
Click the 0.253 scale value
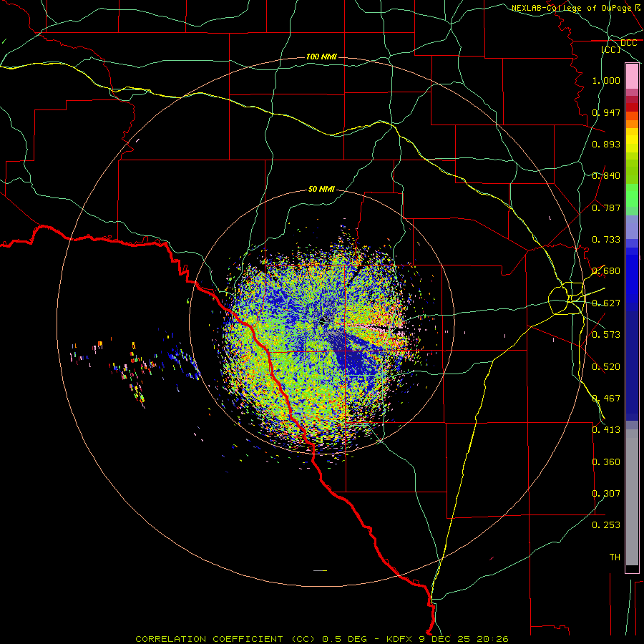tap(606, 525)
